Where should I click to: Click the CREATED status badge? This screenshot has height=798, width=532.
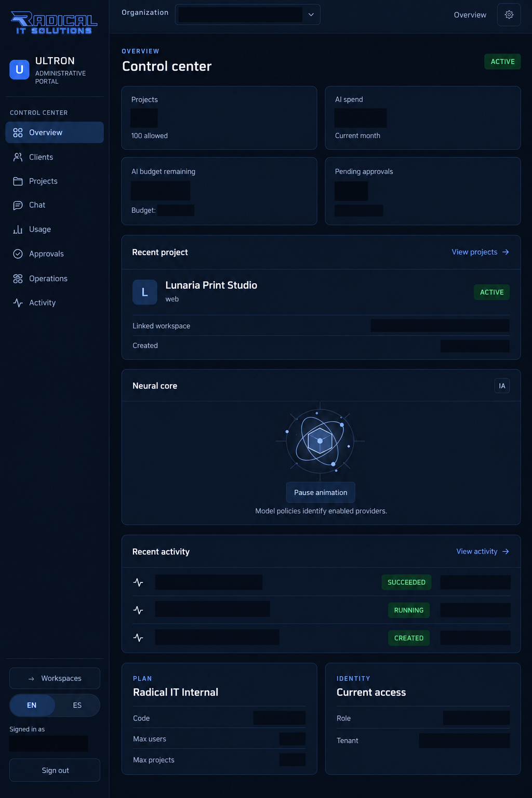tap(409, 638)
